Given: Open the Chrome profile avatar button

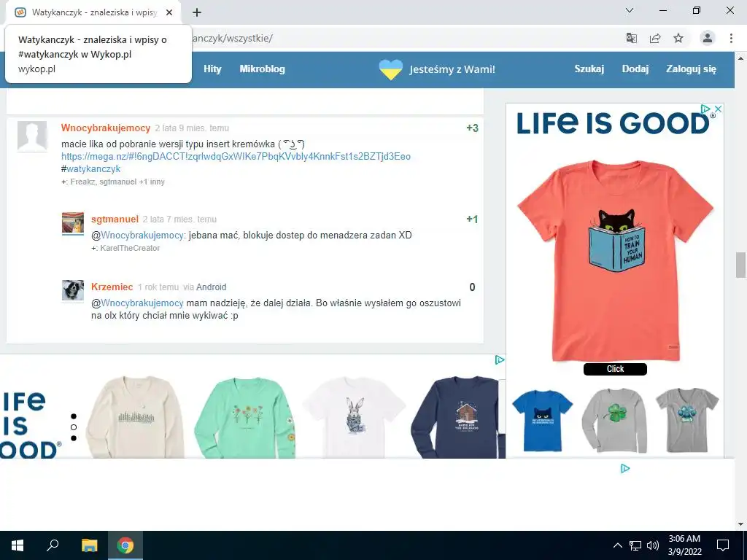Looking at the screenshot, I should click(708, 38).
